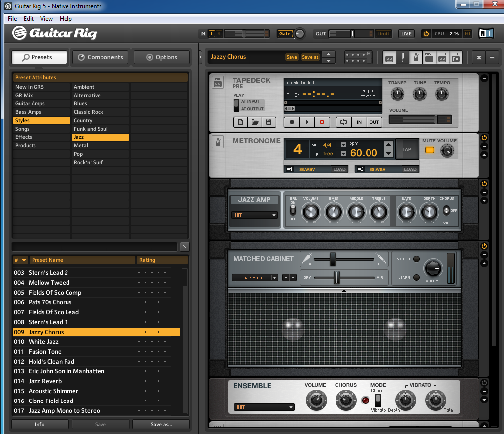The image size is (504, 434).
Task: Minimize the Metronome module
Action: [x=484, y=146]
